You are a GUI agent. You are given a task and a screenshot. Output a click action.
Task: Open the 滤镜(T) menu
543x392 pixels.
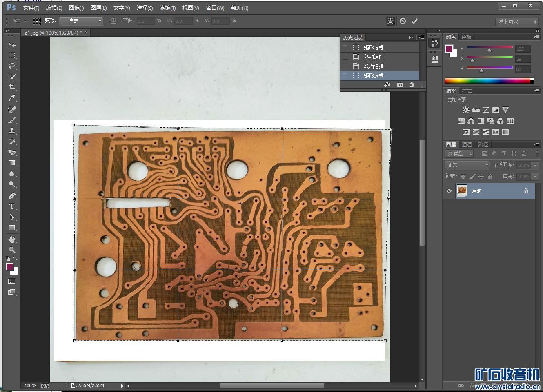pos(167,8)
